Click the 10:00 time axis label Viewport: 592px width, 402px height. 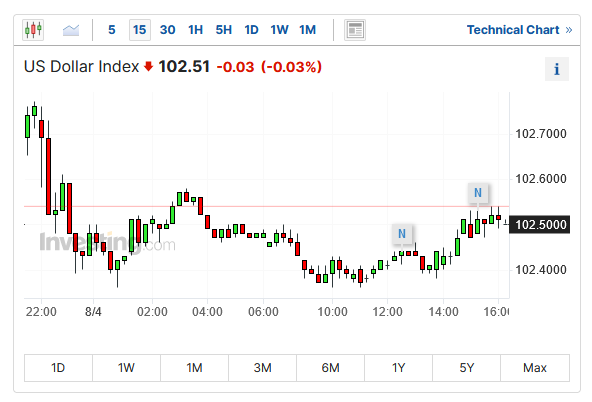point(332,312)
